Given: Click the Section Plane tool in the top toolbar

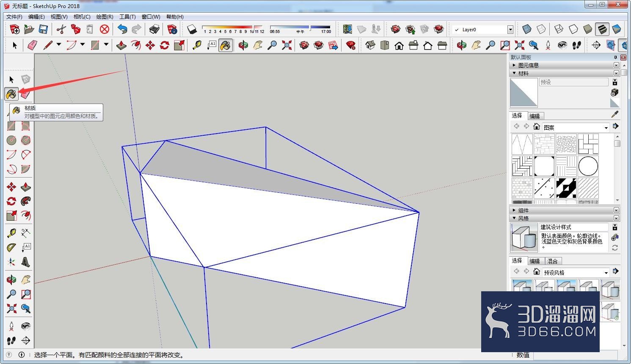Looking at the screenshot, I should click(596, 45).
